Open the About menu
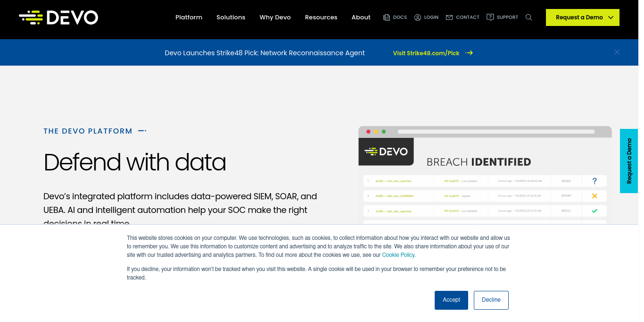The height and width of the screenshot is (322, 644). point(361,17)
